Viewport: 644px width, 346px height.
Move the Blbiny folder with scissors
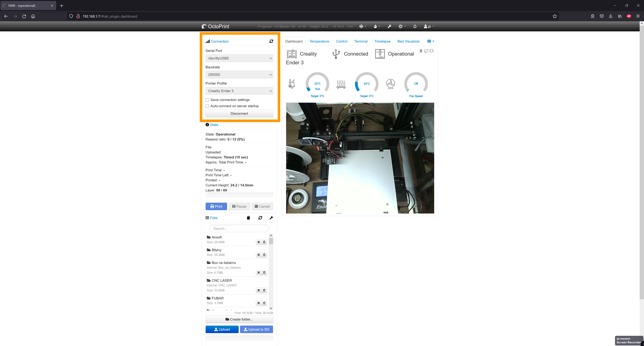(259, 255)
